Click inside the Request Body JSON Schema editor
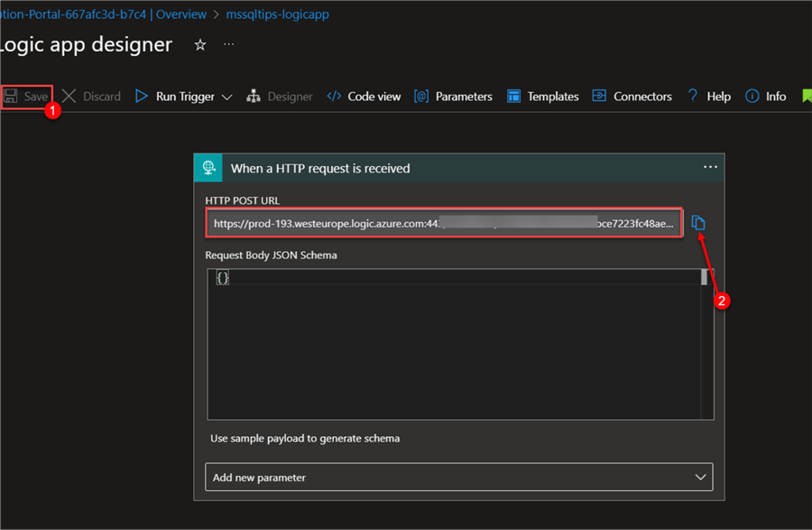This screenshot has height=530, width=812. coord(451,343)
